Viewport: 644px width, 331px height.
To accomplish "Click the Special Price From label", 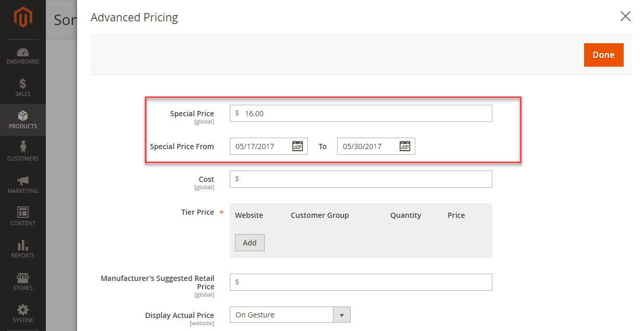I will pyautogui.click(x=182, y=146).
